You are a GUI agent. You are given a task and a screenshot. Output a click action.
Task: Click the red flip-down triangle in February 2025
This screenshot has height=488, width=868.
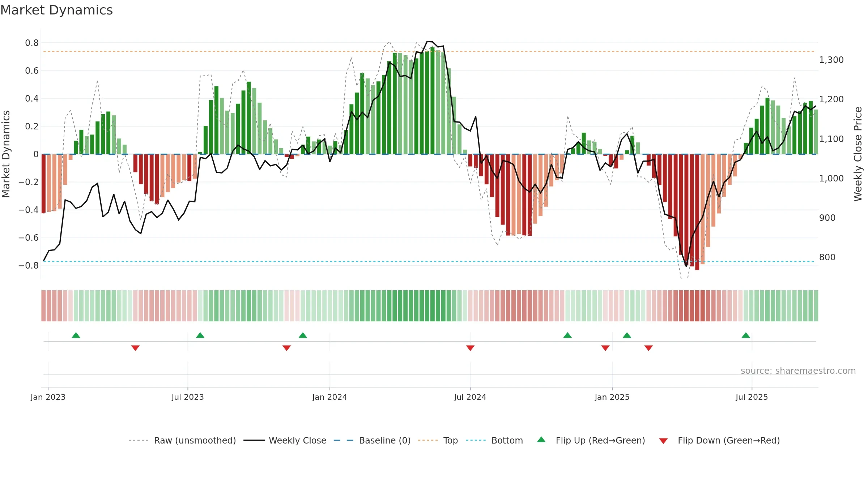648,348
